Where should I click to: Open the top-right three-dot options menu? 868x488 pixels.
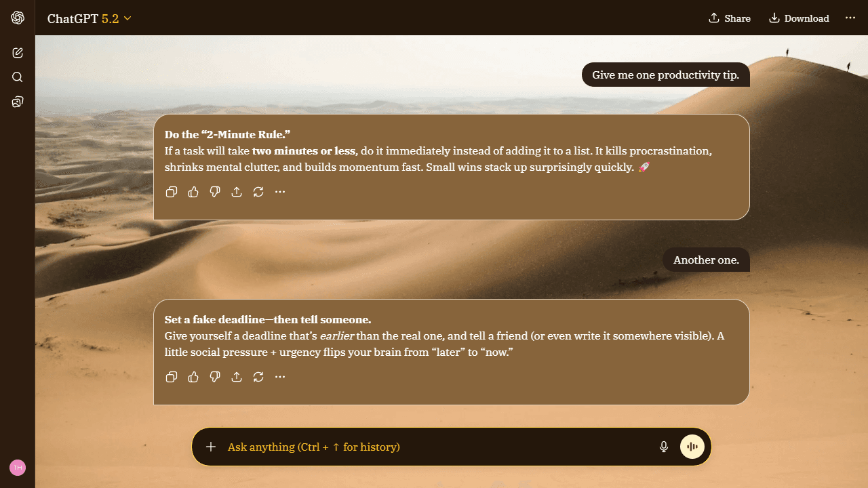(x=850, y=18)
